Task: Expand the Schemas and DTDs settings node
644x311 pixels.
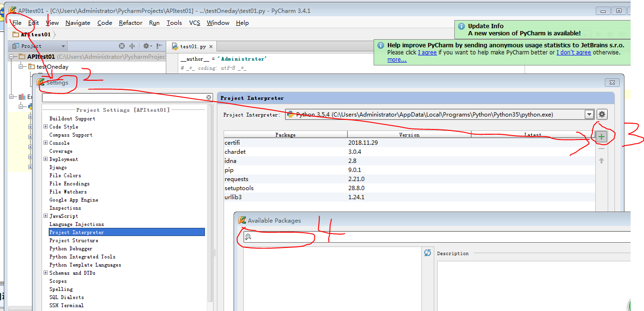Action: (45, 273)
